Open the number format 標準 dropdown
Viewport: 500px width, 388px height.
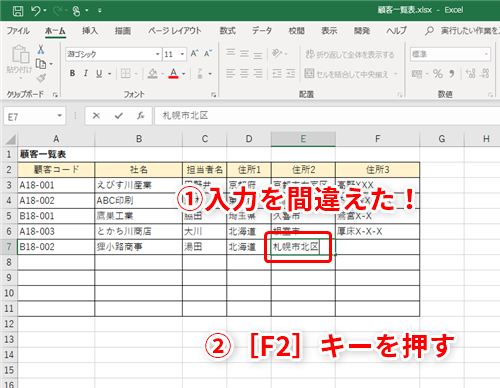click(486, 54)
